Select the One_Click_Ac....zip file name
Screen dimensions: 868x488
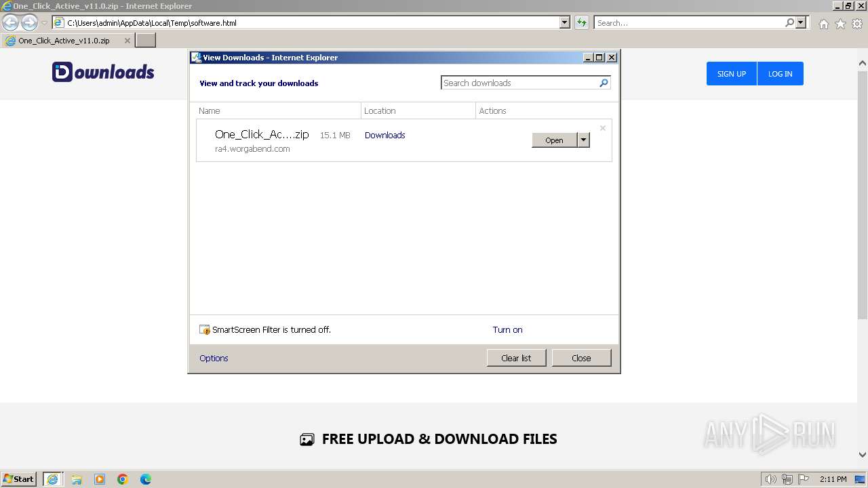click(x=262, y=134)
